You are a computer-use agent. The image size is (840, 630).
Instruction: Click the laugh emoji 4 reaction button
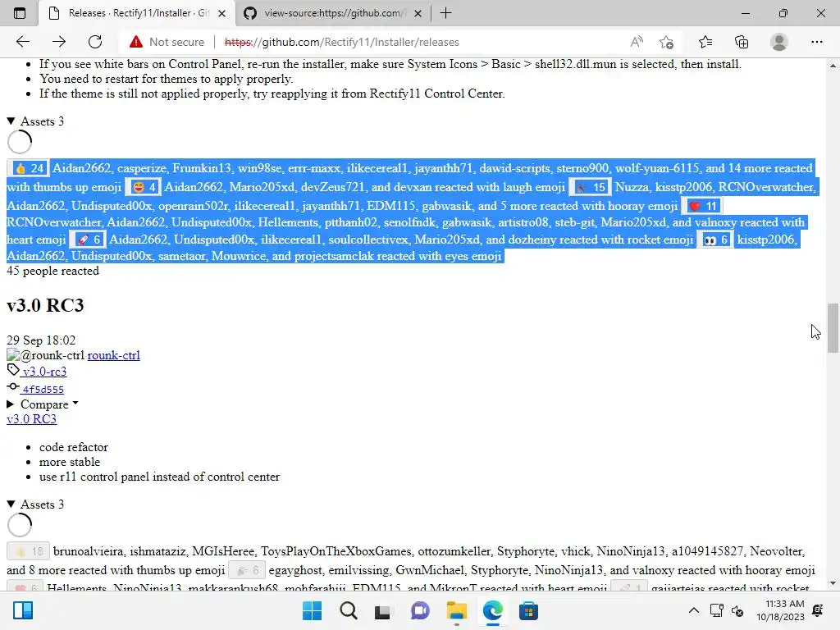[x=143, y=187]
